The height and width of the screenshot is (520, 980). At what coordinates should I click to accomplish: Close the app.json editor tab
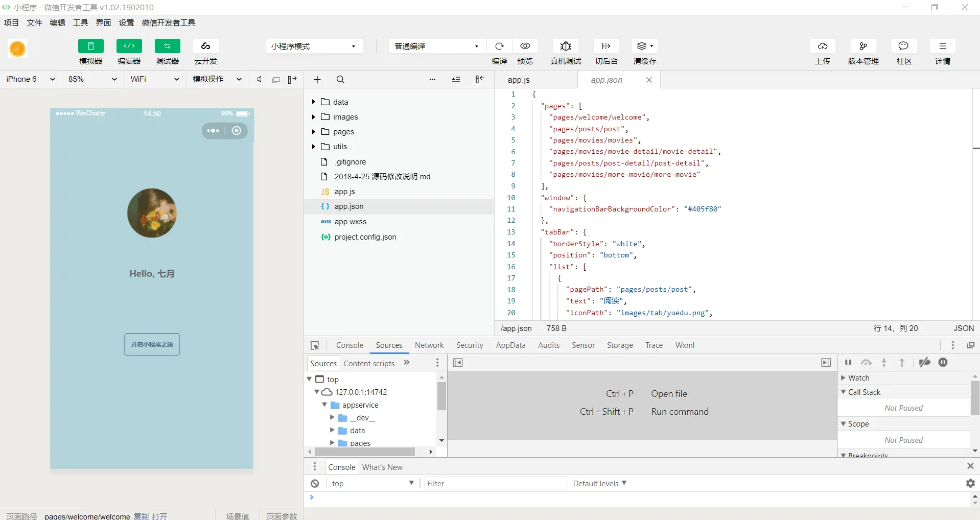point(649,80)
